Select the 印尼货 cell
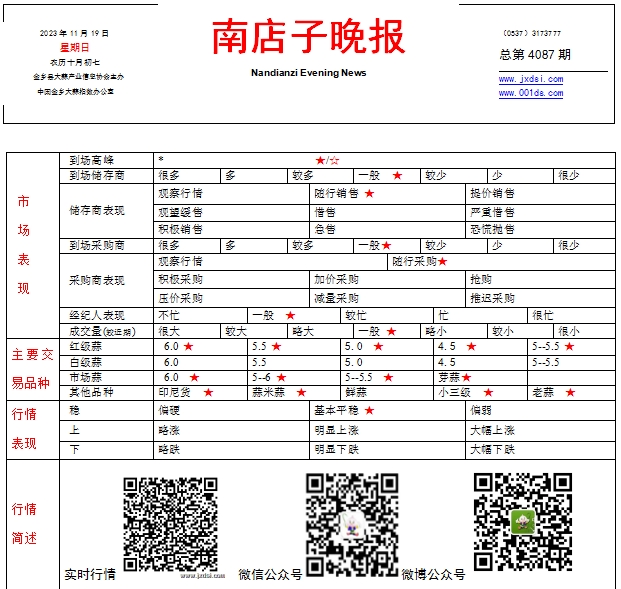 click(x=200, y=393)
